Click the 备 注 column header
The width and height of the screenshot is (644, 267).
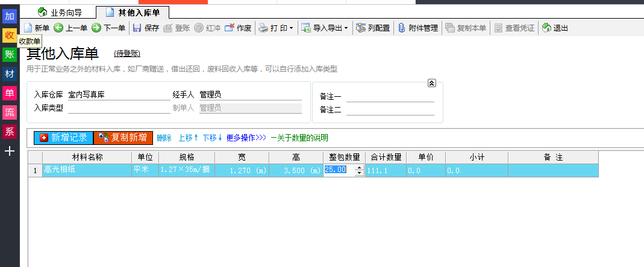coord(553,158)
